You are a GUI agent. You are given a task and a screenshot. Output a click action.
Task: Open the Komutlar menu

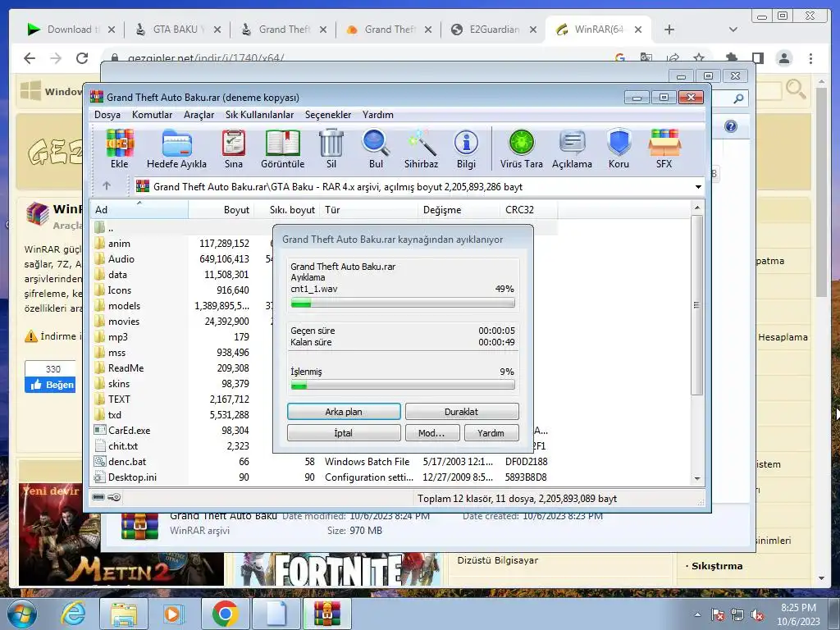click(152, 115)
